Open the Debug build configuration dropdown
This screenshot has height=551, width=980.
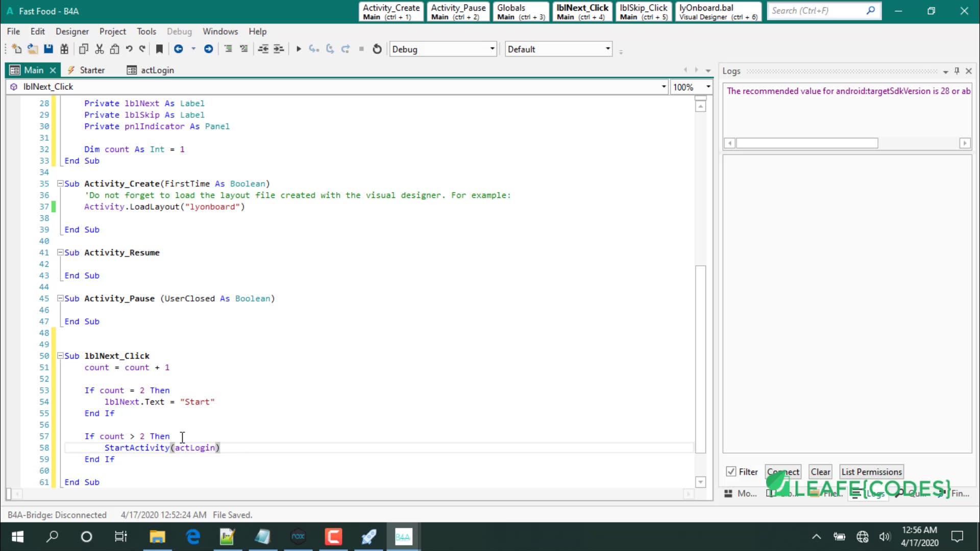(492, 49)
